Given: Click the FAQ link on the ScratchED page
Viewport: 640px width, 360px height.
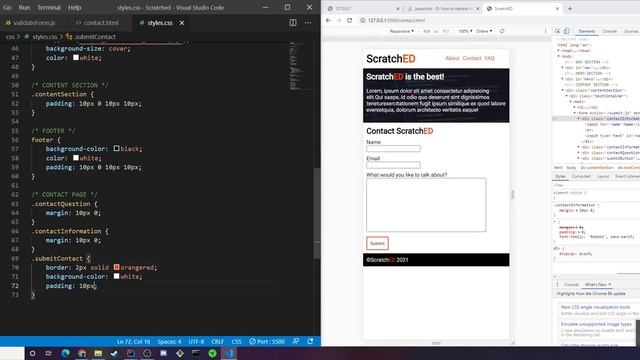Looking at the screenshot, I should click(489, 58).
